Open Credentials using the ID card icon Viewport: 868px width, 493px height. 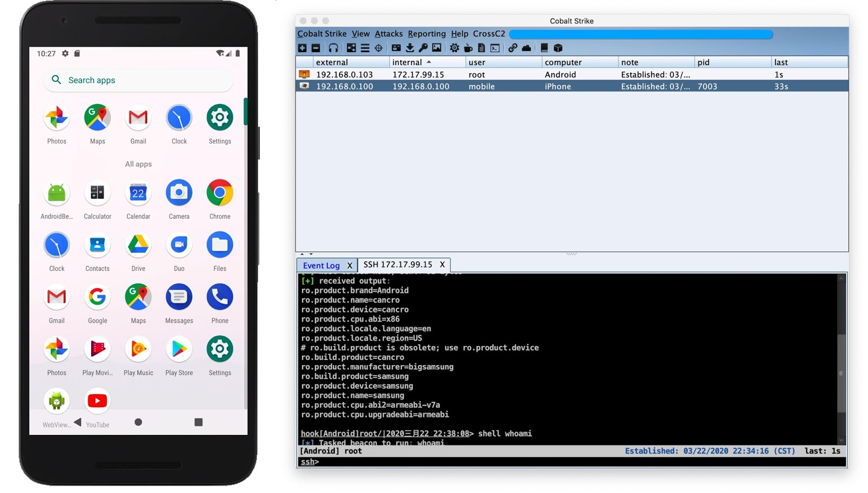coord(396,48)
